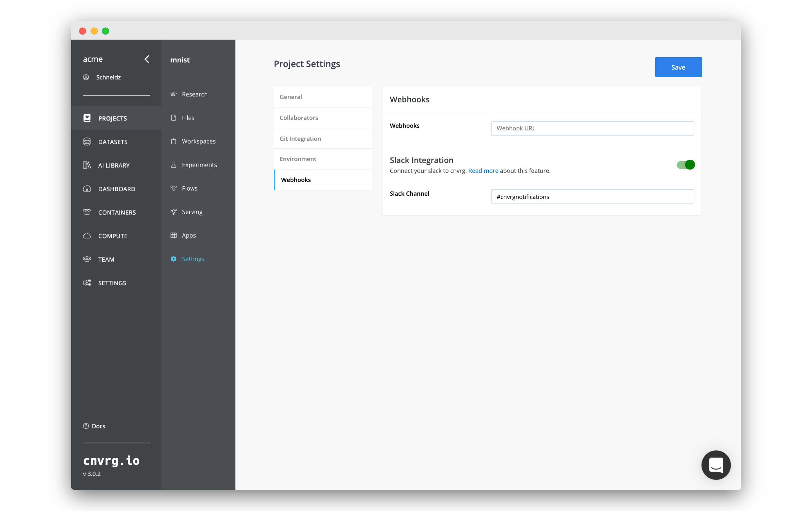This screenshot has width=812, height=511.
Task: Open COMPUTE section label
Action: [x=113, y=236]
